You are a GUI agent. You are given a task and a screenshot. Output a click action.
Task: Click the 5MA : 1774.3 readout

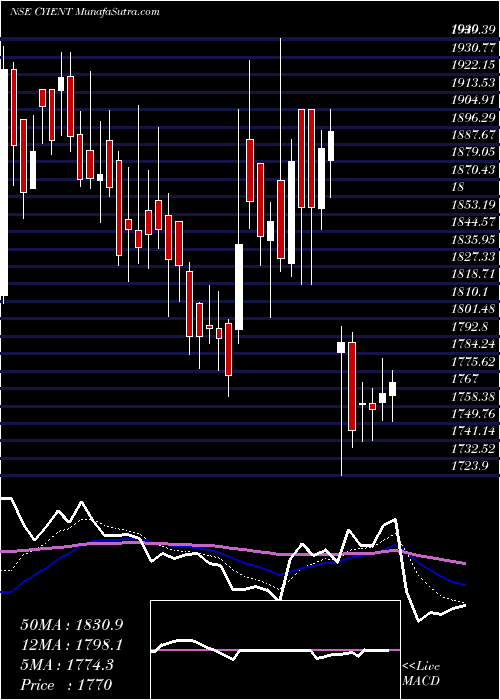point(67,665)
